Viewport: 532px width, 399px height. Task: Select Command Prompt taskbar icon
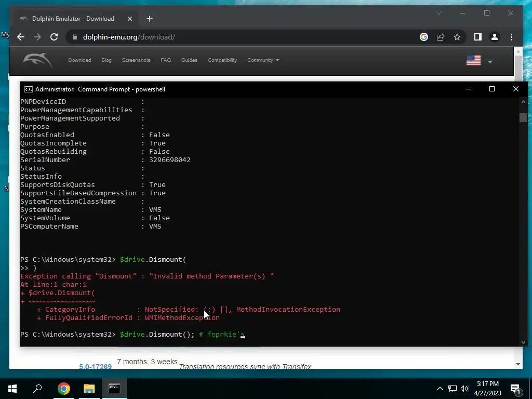click(x=114, y=389)
